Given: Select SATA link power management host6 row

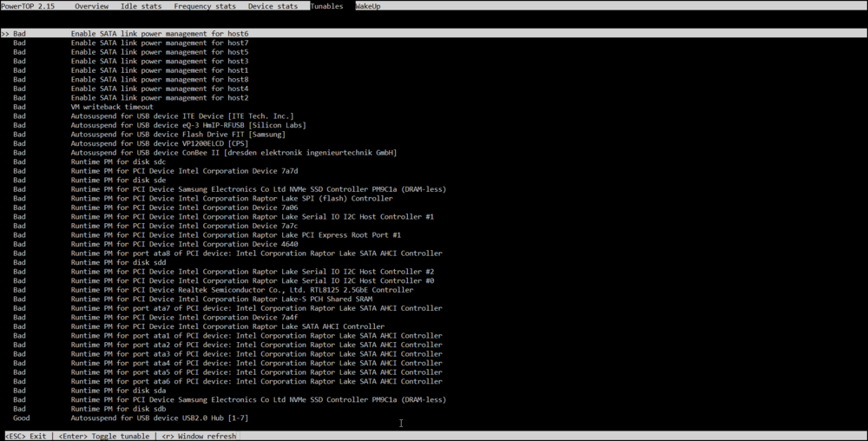Looking at the screenshot, I should tap(434, 34).
